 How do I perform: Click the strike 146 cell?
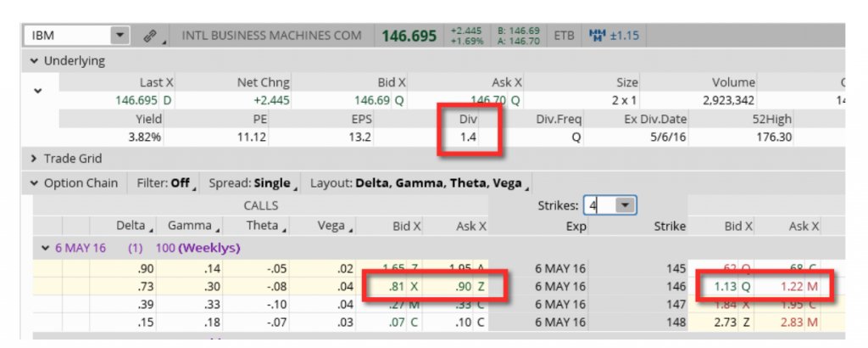(x=676, y=287)
